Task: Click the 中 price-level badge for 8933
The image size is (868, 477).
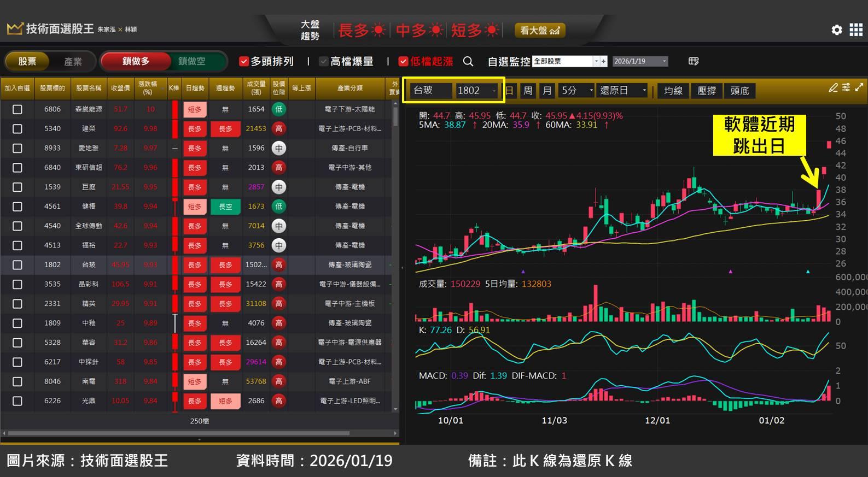Action: click(x=279, y=148)
